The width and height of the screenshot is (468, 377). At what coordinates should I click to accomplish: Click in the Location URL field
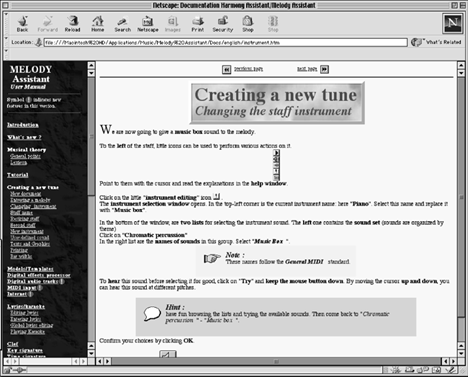225,43
